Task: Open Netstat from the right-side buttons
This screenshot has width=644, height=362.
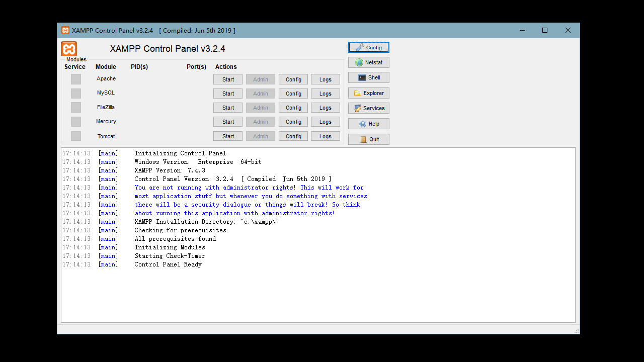Action: click(368, 62)
